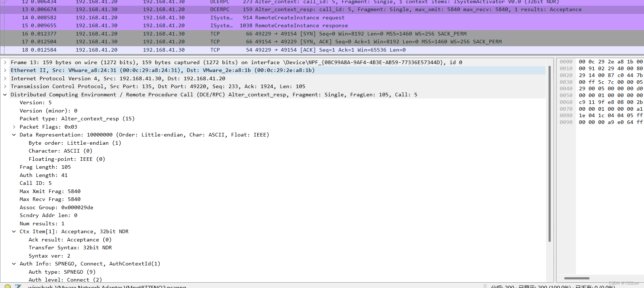This screenshot has height=288, width=644.
Task: Select the 'Auth Length: 41' field
Action: coord(43,175)
